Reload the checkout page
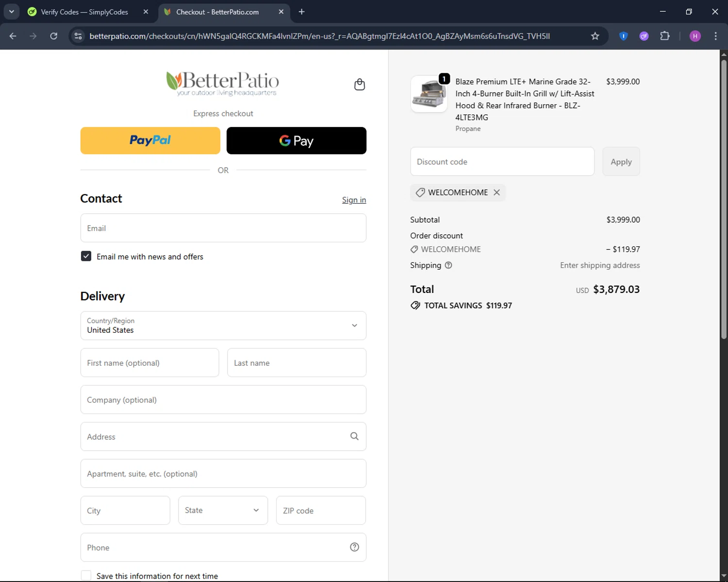 (x=54, y=36)
